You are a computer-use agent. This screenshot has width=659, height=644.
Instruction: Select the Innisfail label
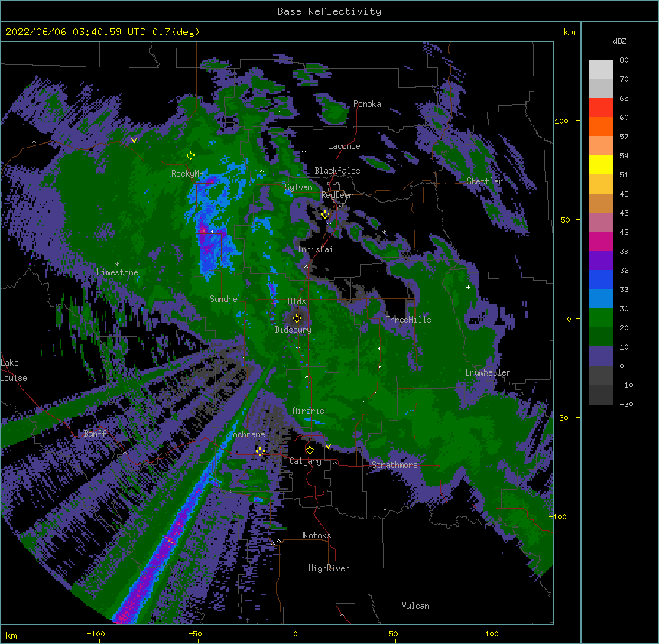click(318, 249)
